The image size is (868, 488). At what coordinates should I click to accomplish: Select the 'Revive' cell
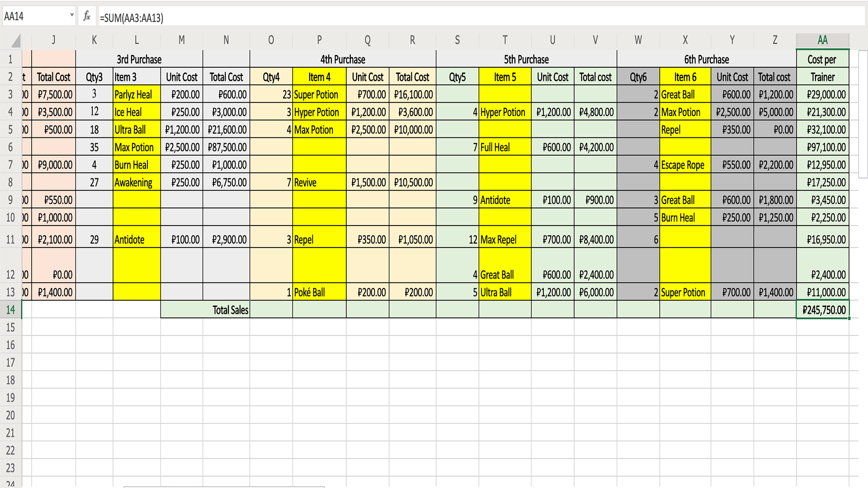coord(319,183)
